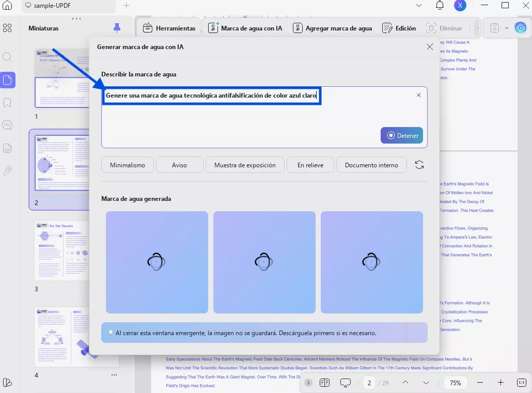
Task: Select Marca de agua con IA
Action: click(x=245, y=28)
